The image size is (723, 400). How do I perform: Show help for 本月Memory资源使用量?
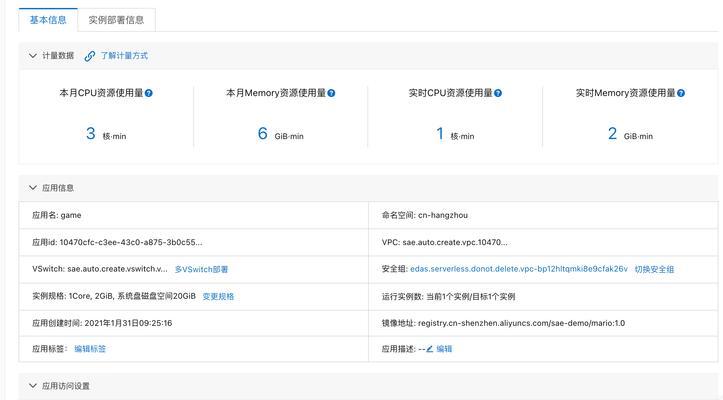click(x=331, y=93)
